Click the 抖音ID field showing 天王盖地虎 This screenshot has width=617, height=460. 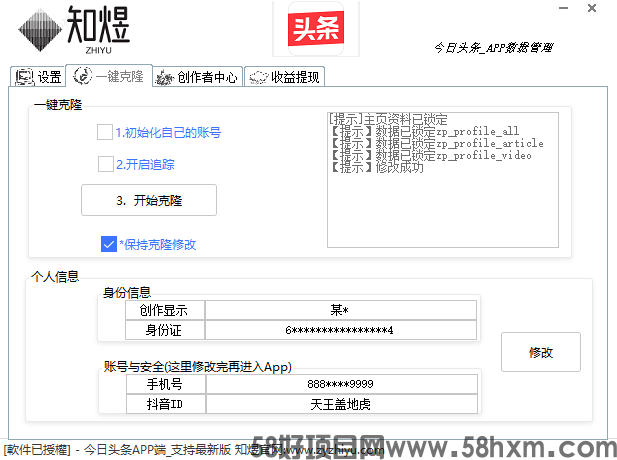tap(342, 404)
